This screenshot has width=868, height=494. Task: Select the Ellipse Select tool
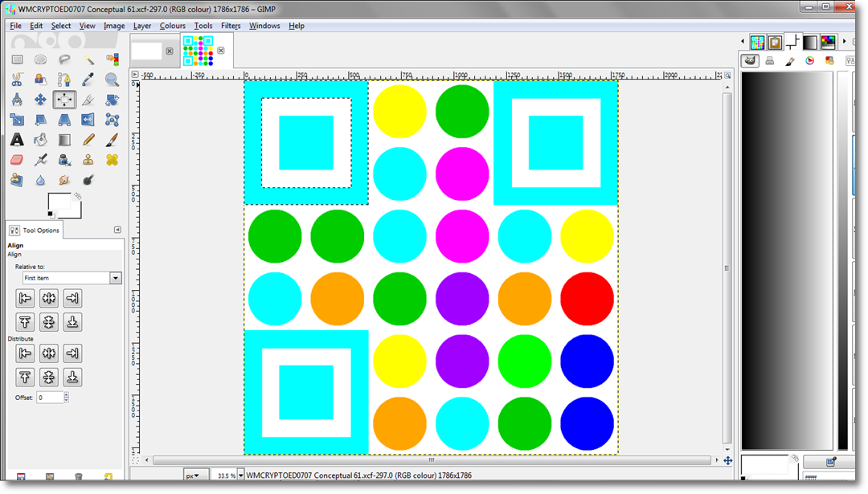click(x=40, y=59)
